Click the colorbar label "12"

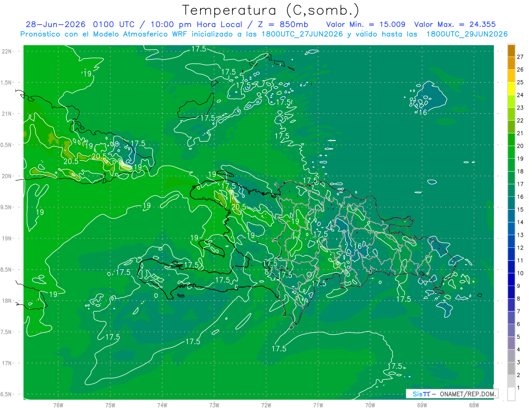point(520,248)
